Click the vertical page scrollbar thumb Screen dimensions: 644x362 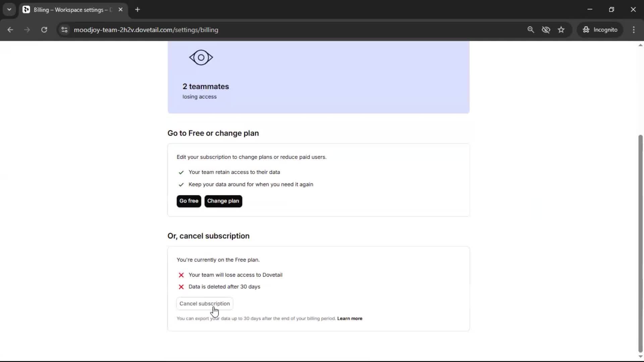click(x=640, y=243)
